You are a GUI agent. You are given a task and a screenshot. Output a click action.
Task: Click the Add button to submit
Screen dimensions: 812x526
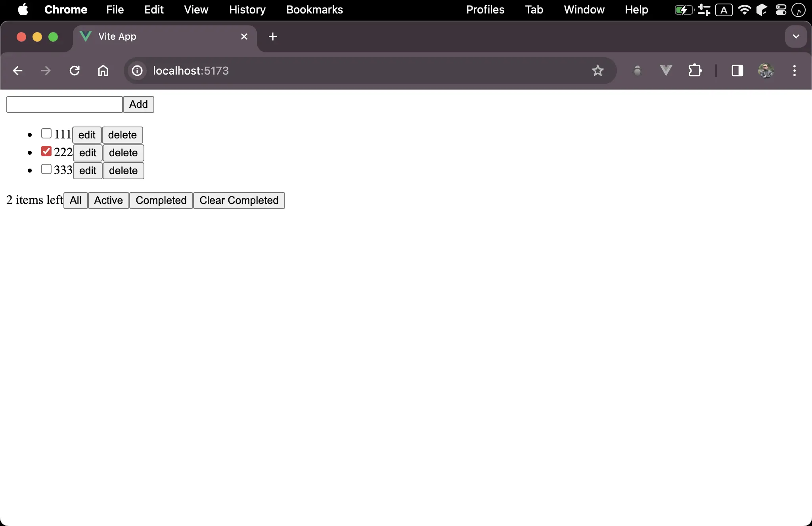pos(138,104)
